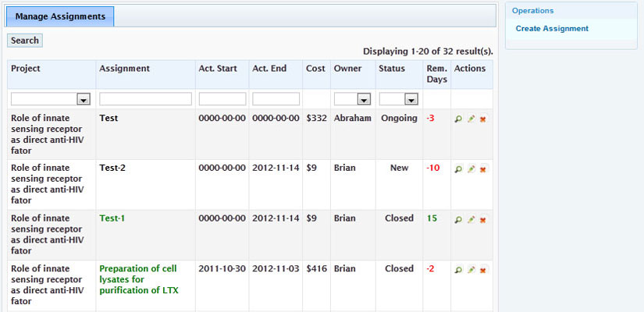View the Preparation of cell lysates assignment
The image size is (644, 312).
(458, 270)
